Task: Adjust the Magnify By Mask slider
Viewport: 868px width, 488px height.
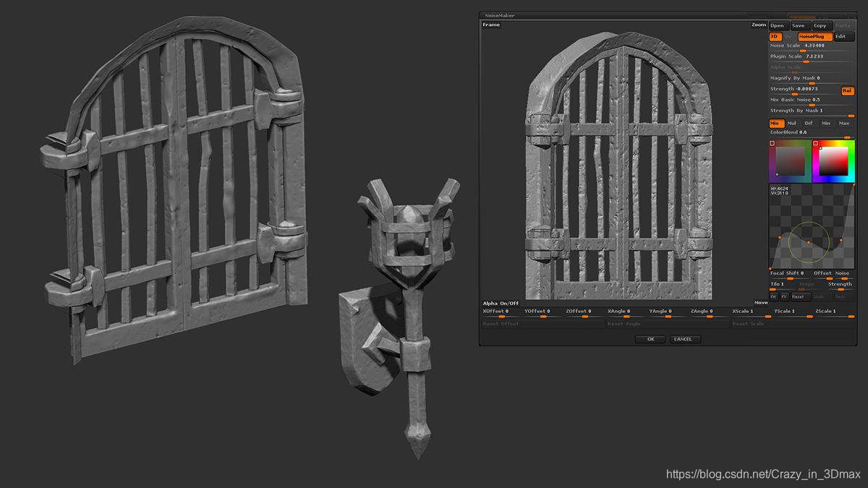Action: [810, 80]
